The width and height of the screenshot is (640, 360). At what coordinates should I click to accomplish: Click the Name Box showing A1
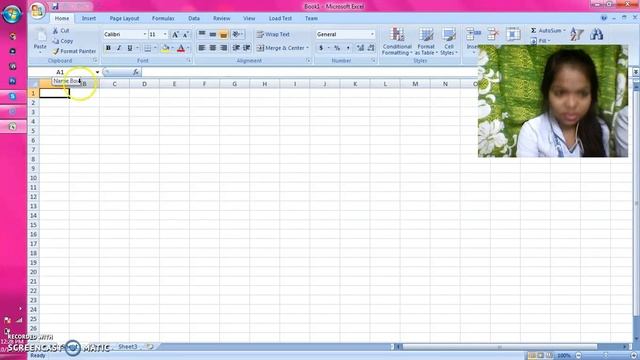(x=61, y=72)
